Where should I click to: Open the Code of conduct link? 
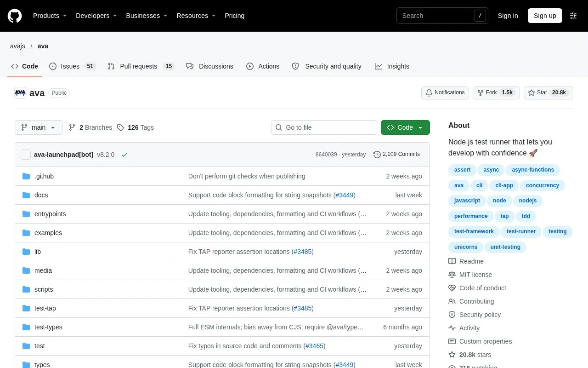point(477,288)
